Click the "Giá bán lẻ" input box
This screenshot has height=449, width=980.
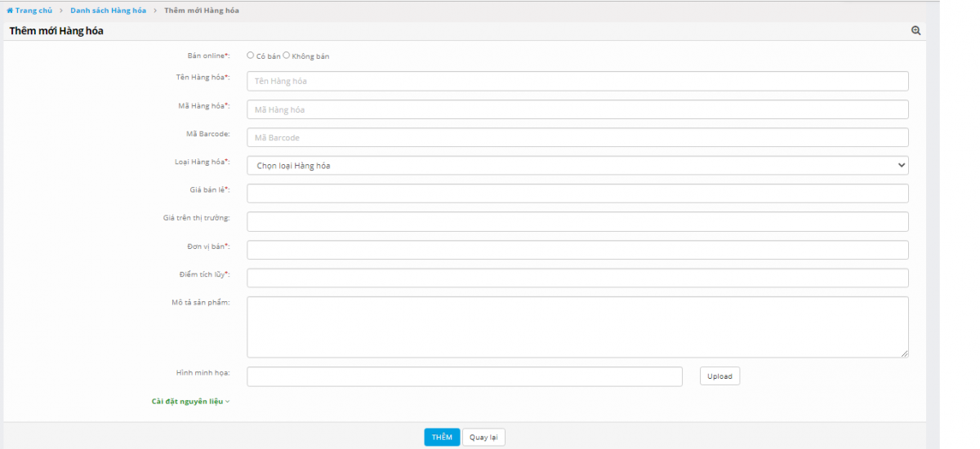coord(577,193)
